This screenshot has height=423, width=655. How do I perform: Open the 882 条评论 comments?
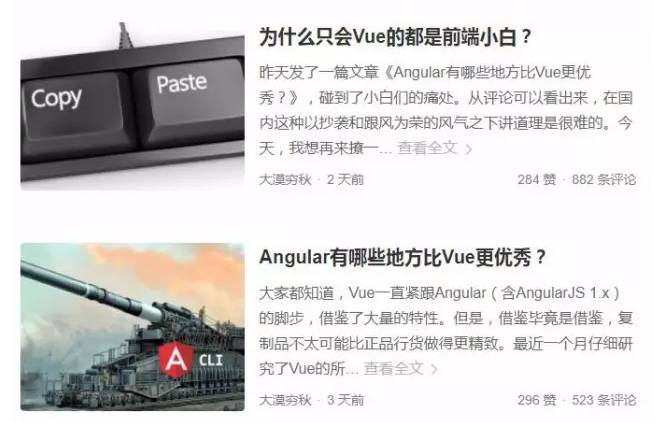604,180
